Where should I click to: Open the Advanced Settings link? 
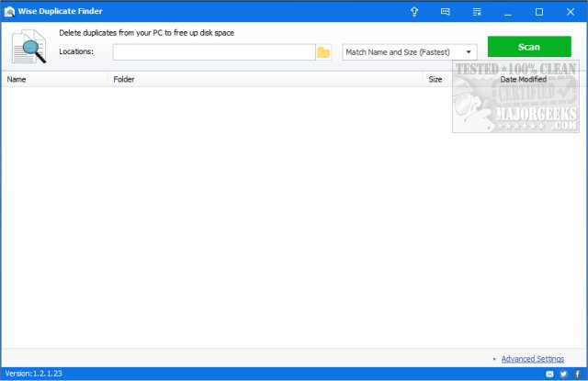(533, 358)
